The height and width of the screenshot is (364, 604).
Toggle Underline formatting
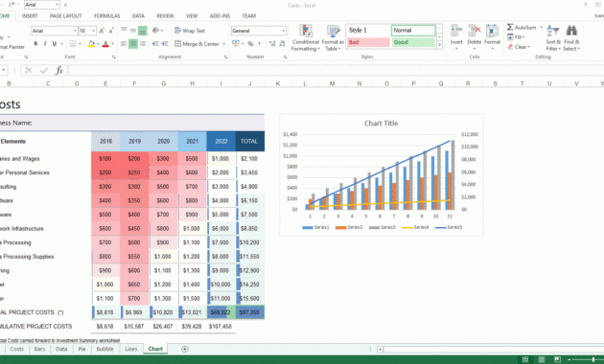click(x=55, y=44)
